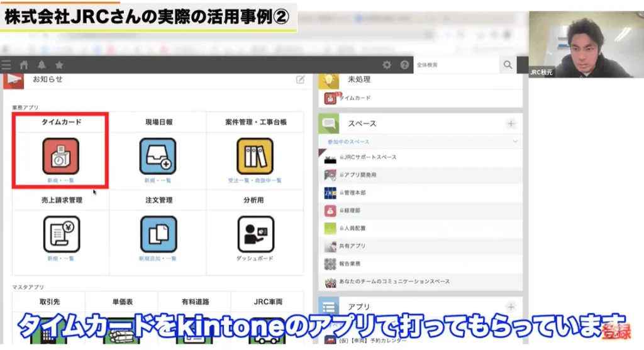Screen dimensions: 644x350
Task: Click the アプリ section list icon
Action: (329, 307)
